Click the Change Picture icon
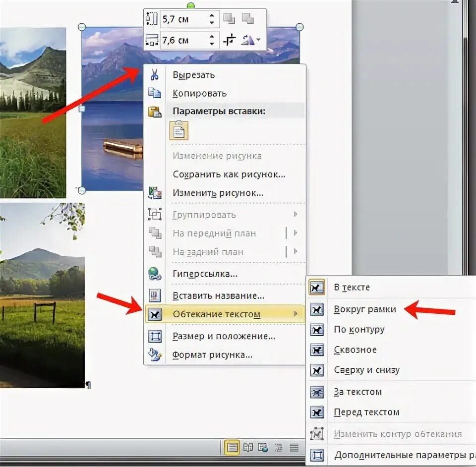Screen dimensions: 476x467 point(155,193)
